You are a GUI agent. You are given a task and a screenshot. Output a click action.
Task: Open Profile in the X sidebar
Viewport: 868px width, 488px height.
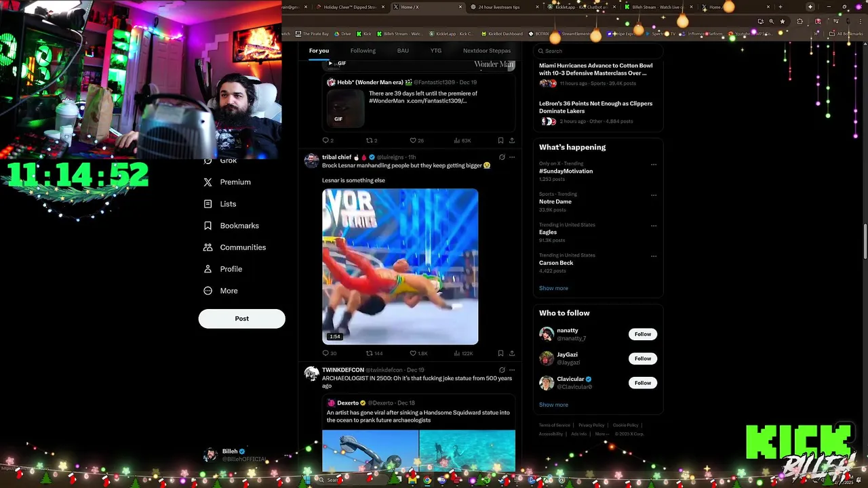(x=223, y=269)
